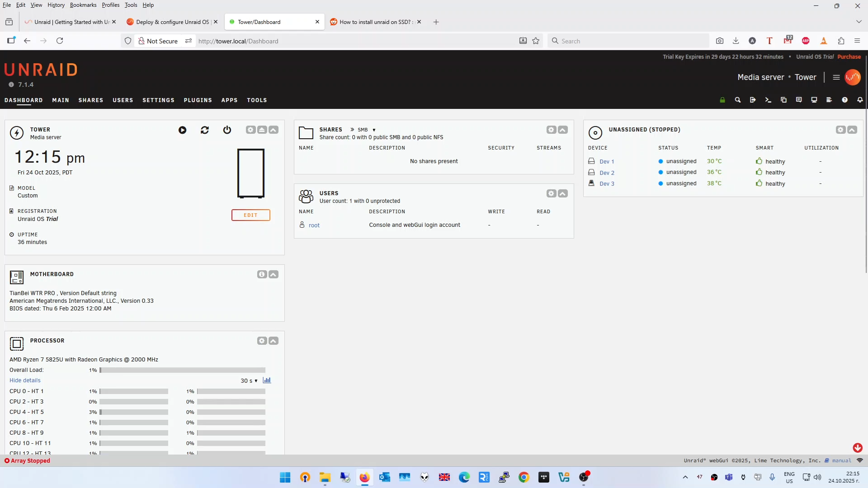Viewport: 868px width, 488px height.
Task: Click the Motherboard info icon
Action: tap(262, 275)
